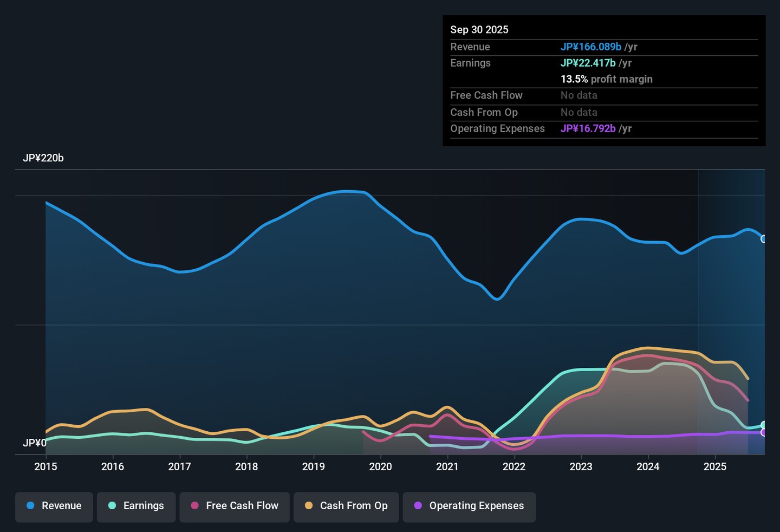The height and width of the screenshot is (532, 780).
Task: Toggle Operating Expenses legend button
Action: (x=469, y=506)
